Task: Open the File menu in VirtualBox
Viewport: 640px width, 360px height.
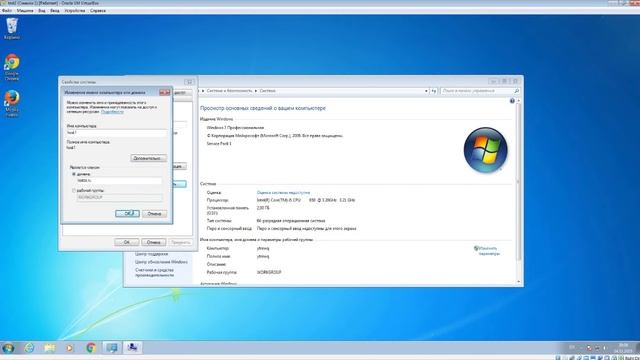Action: [x=7, y=11]
